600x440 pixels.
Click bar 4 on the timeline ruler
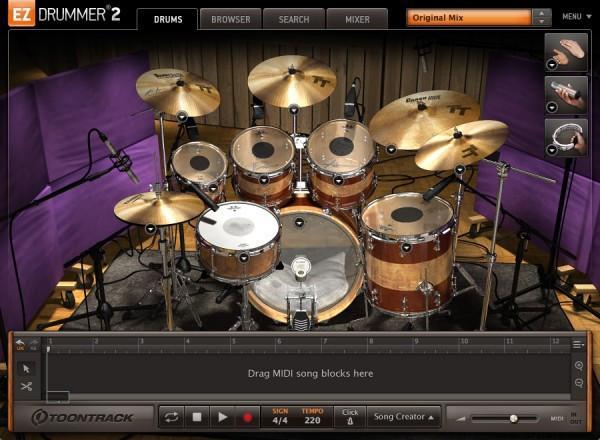click(188, 341)
